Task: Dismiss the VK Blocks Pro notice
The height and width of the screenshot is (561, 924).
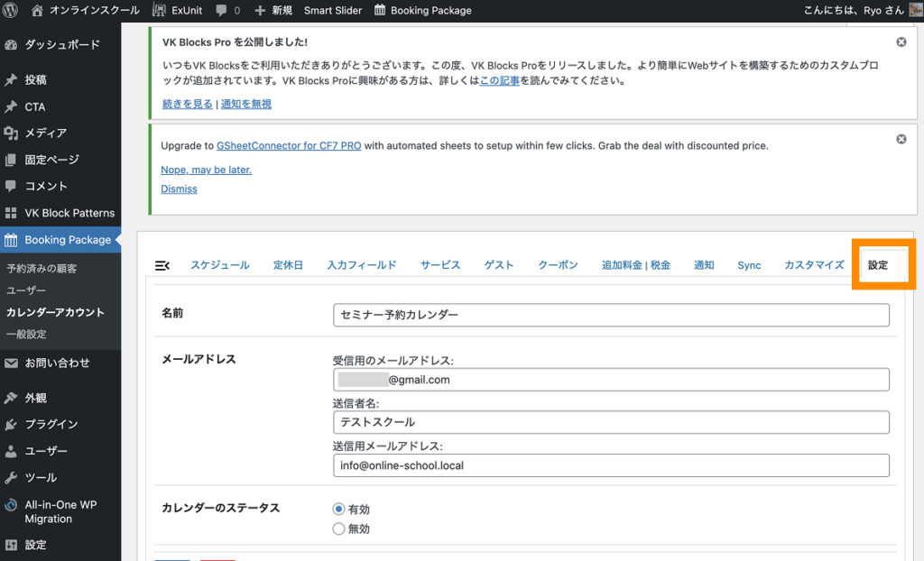Action: point(901,42)
